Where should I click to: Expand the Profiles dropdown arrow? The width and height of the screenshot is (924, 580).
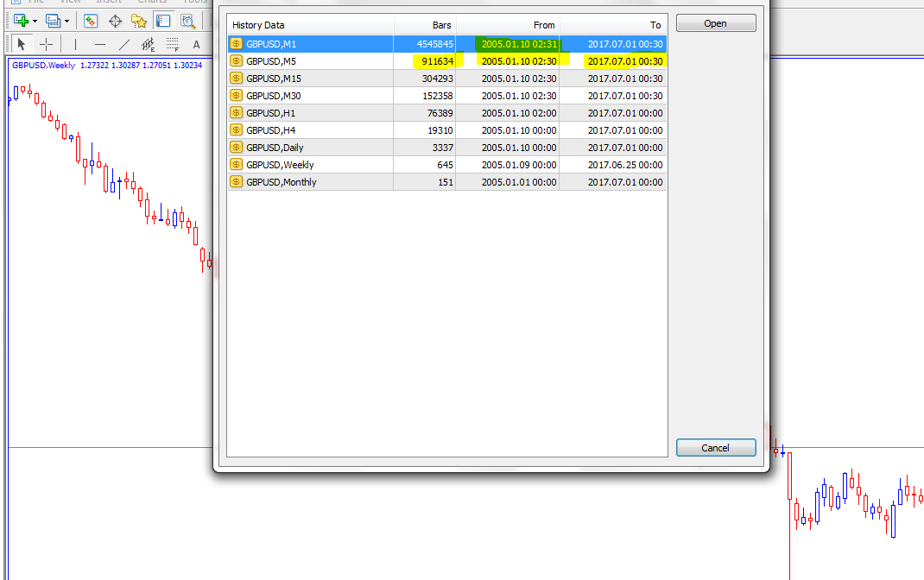[66, 21]
